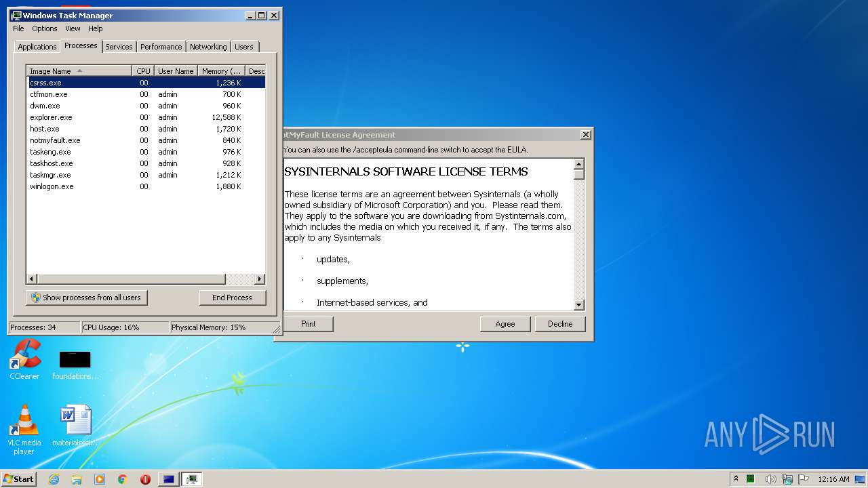Open Action Center flag icon
Screen dimensions: 868x488
tap(804, 479)
